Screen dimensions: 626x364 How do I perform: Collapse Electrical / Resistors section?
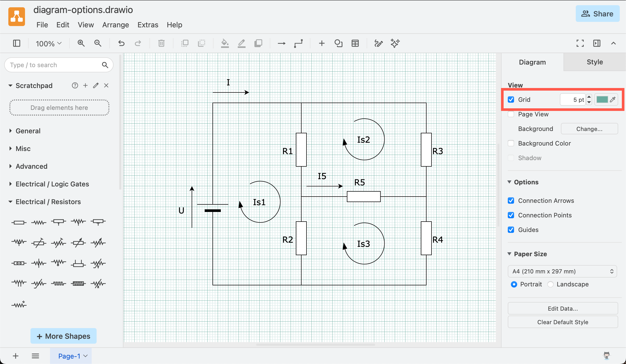point(10,202)
